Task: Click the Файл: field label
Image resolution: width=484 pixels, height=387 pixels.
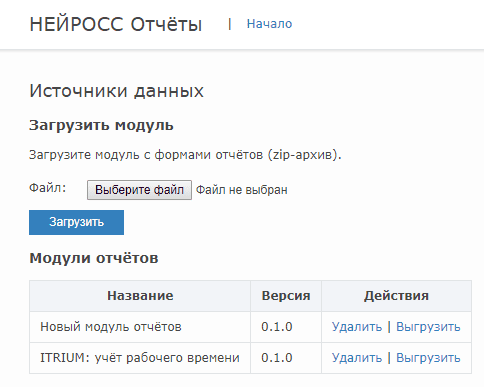Action: click(x=48, y=188)
